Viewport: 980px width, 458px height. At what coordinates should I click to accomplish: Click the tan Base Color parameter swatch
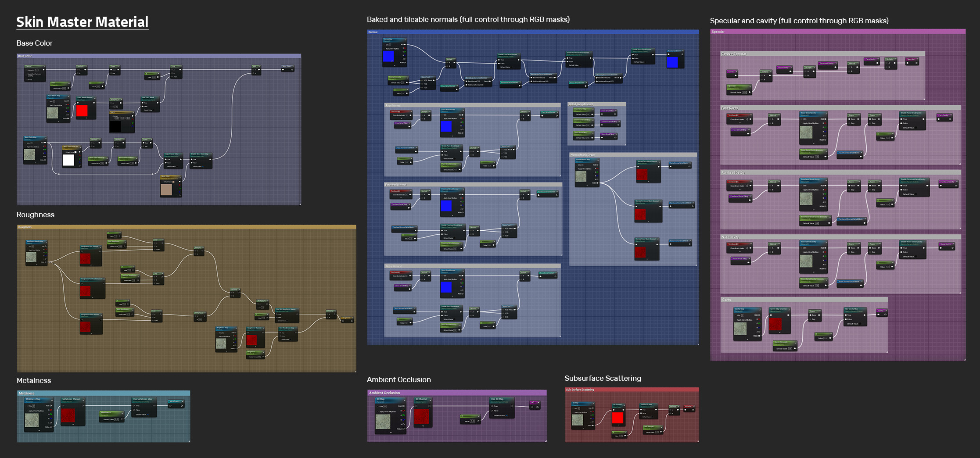166,190
